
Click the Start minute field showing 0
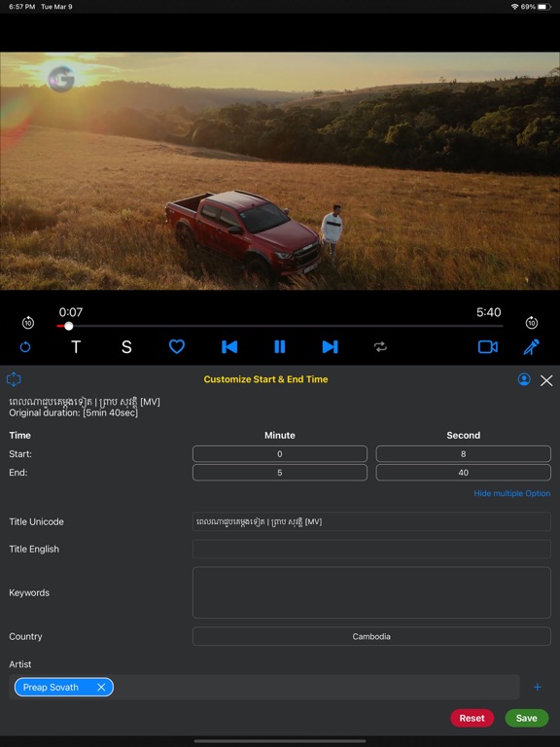280,454
